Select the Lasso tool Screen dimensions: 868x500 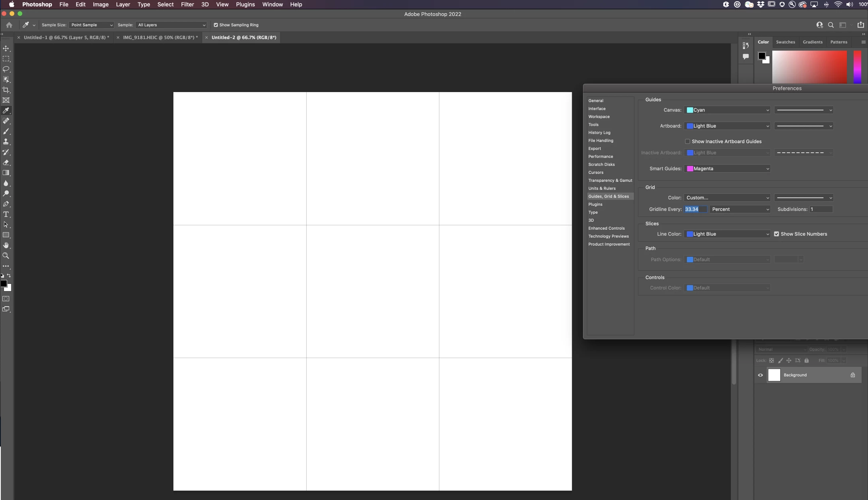[x=6, y=69]
